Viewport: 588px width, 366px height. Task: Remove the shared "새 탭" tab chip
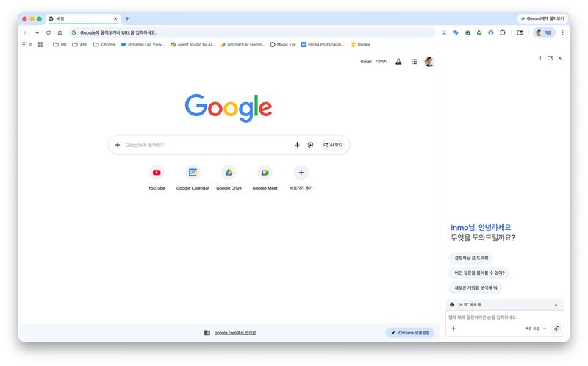pos(556,304)
